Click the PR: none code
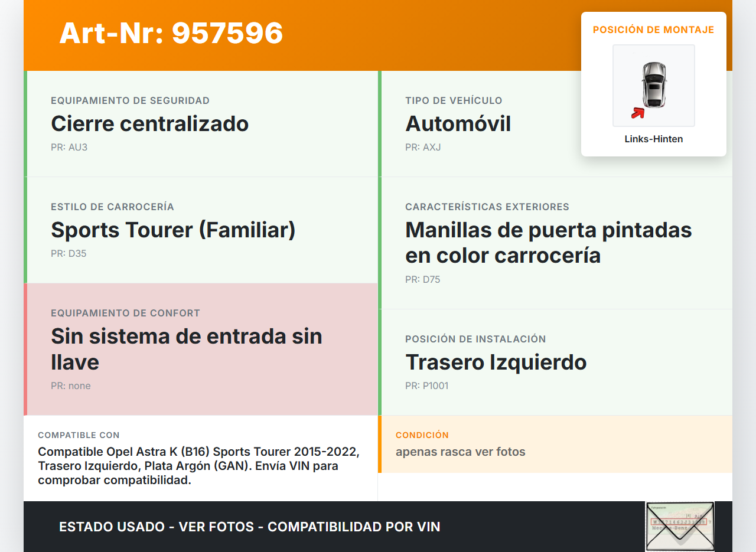The width and height of the screenshot is (756, 552). [x=71, y=386]
